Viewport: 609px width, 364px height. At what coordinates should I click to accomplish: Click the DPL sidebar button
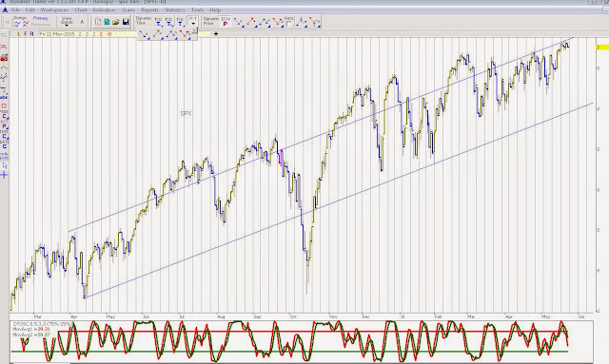coord(4,47)
